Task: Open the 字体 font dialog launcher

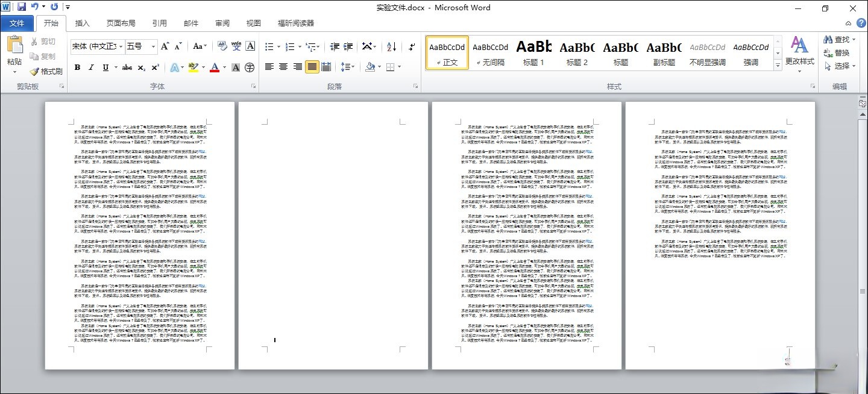Action: click(253, 87)
